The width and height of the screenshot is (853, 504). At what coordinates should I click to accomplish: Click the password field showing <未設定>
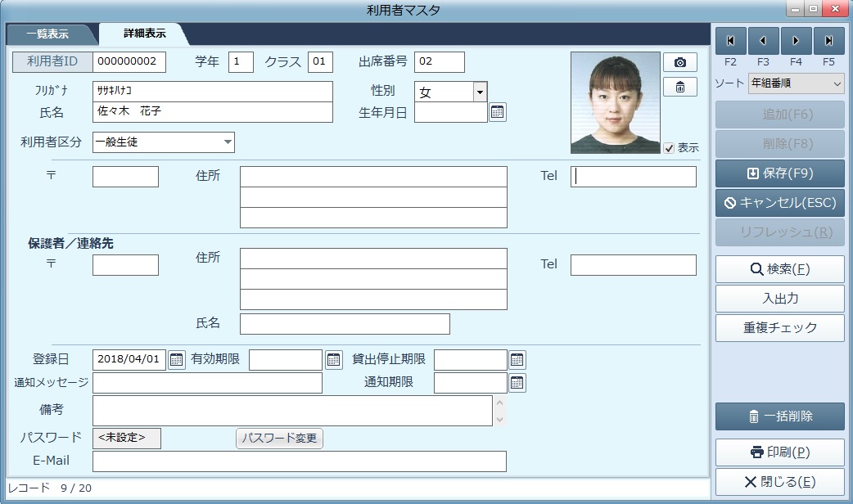pyautogui.click(x=127, y=439)
